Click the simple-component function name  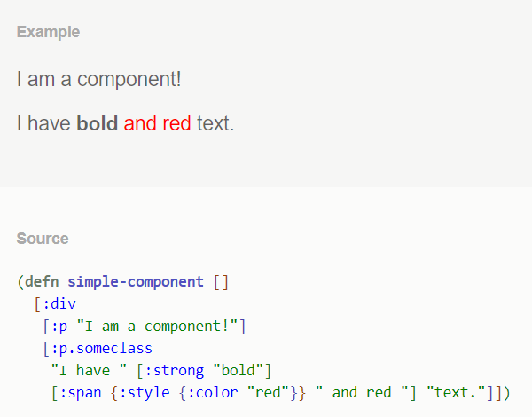click(136, 282)
